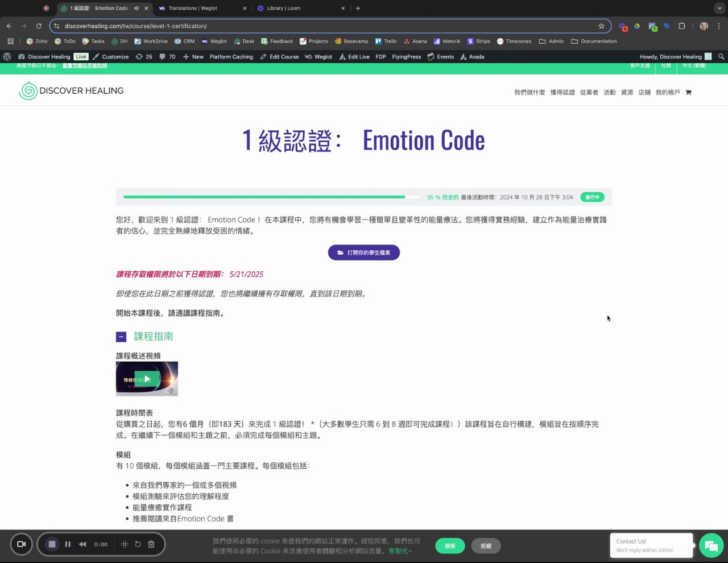Viewport: 728px width, 563px height.
Task: Open the tab search dropdown arrow
Action: coord(720,9)
